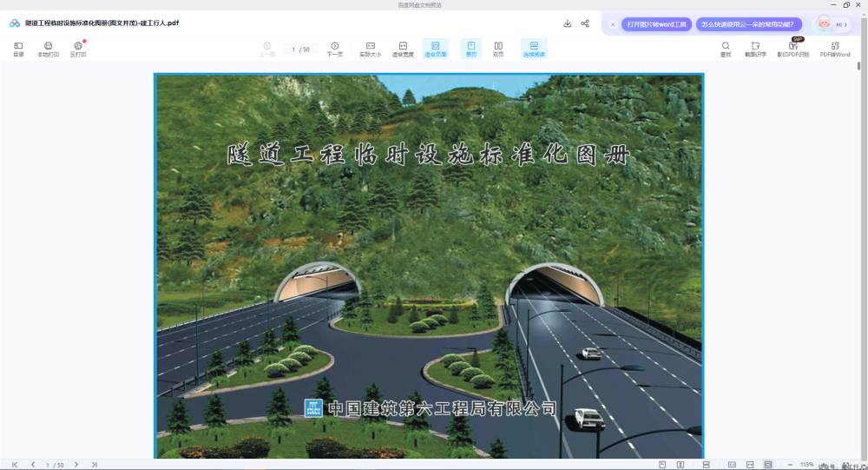The height and width of the screenshot is (470, 868).
Task: Go to previous page with 上一页
Action: [266, 50]
